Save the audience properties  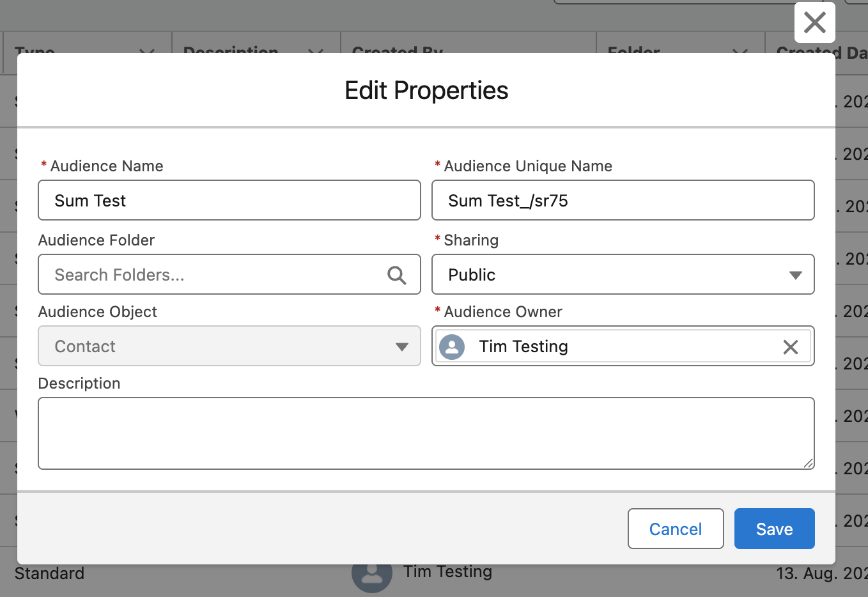774,529
